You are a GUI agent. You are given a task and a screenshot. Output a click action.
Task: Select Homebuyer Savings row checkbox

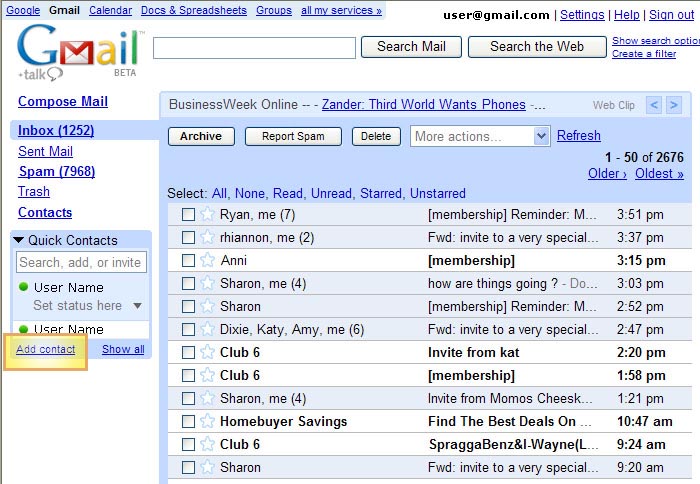[x=188, y=421]
